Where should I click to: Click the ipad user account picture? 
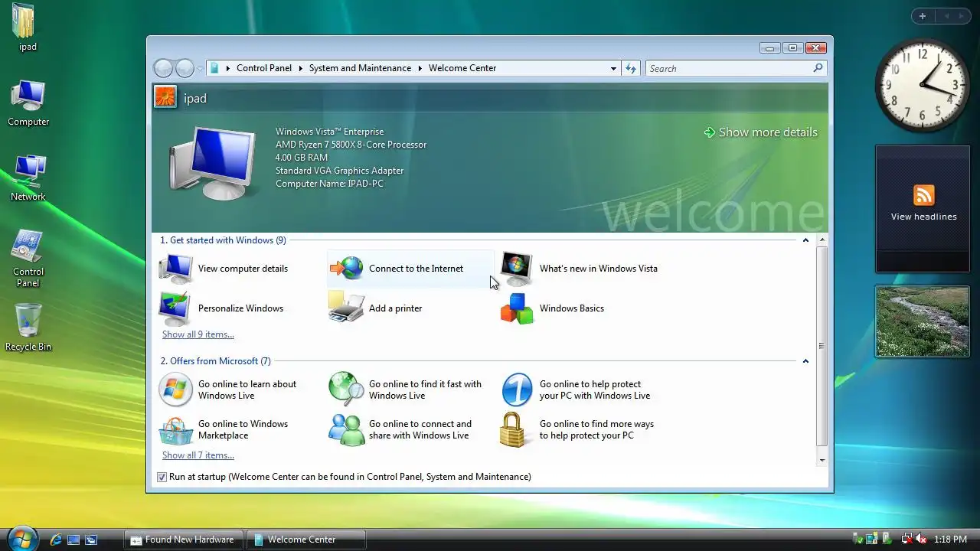pos(165,97)
